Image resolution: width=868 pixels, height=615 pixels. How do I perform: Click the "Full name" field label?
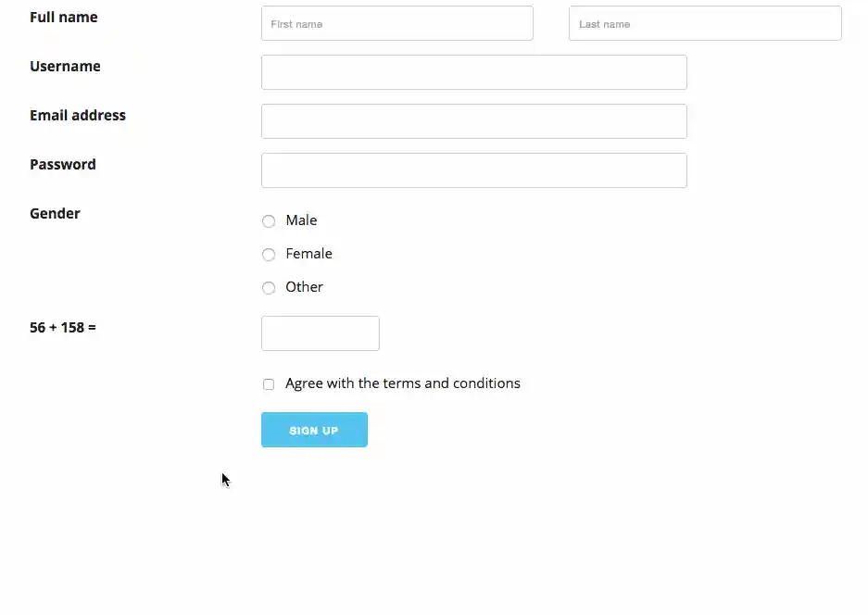click(63, 17)
